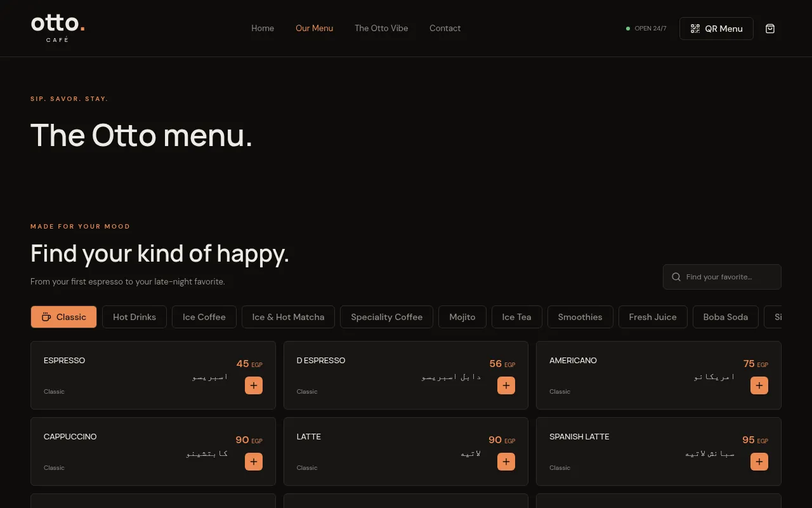812x508 pixels.
Task: Add CAPPUCCINO using its plus button
Action: point(254,462)
